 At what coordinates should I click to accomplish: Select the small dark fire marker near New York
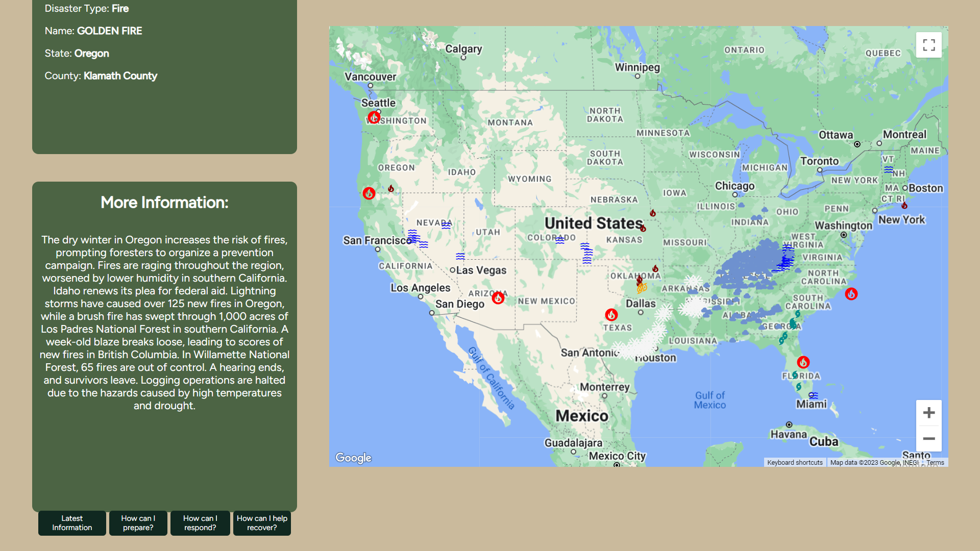pos(904,206)
